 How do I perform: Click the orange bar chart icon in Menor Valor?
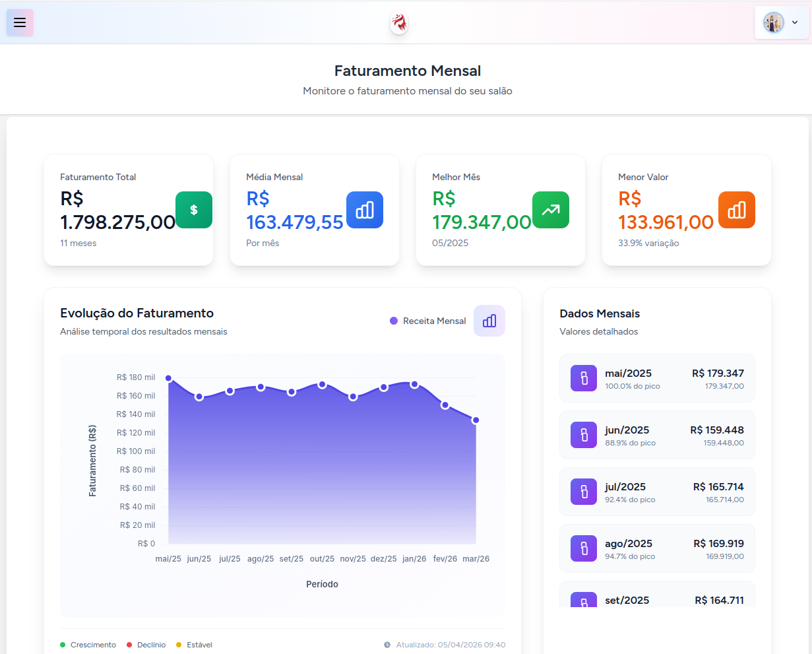(x=737, y=210)
